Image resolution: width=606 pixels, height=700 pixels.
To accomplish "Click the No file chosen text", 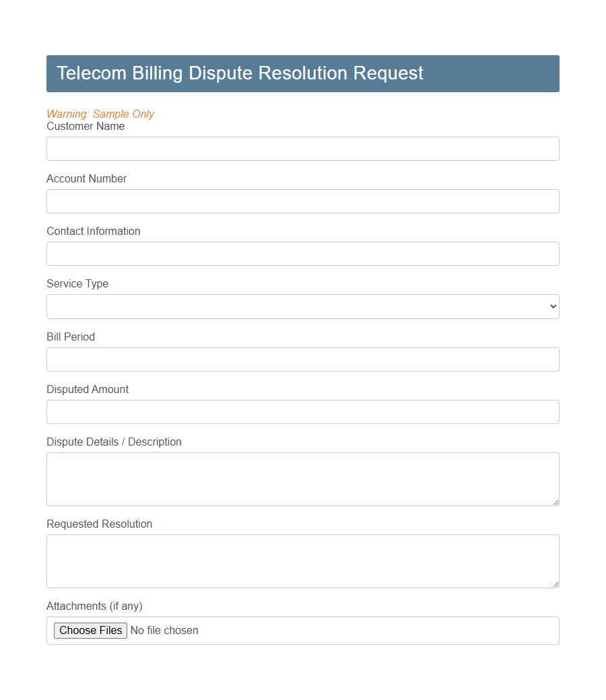I will [164, 631].
